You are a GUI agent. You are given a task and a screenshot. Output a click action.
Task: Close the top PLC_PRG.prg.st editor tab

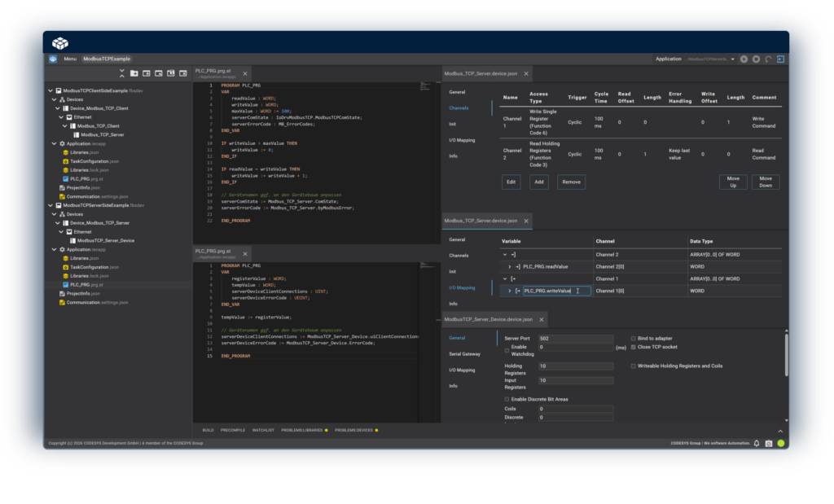click(245, 74)
